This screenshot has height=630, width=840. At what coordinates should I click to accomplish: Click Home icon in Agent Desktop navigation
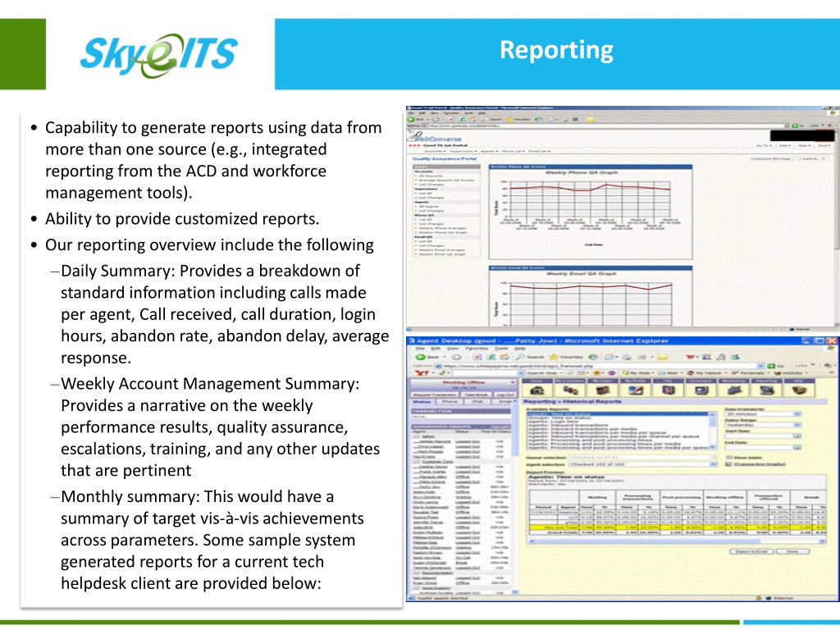(x=536, y=390)
